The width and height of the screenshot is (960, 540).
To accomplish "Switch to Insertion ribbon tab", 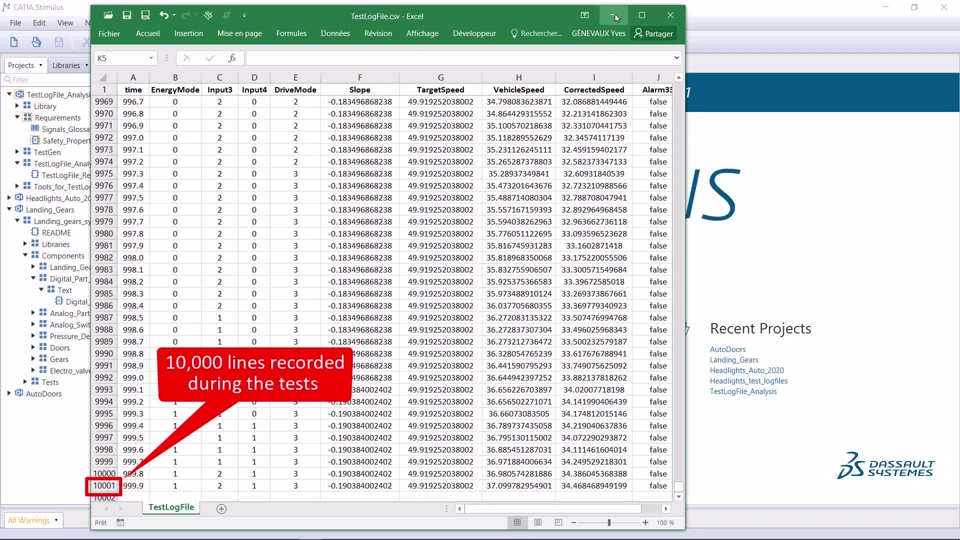I will pos(189,34).
